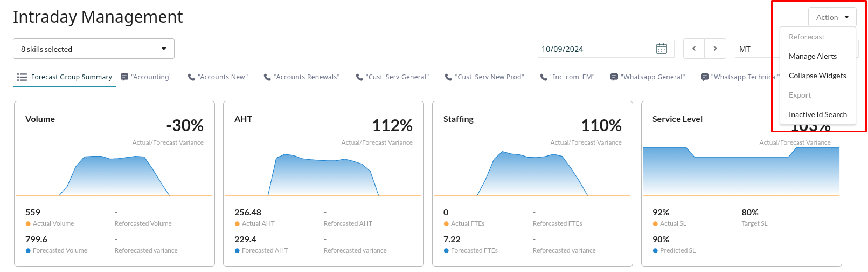Click the orange Actual Volume legend dot

coord(28,223)
